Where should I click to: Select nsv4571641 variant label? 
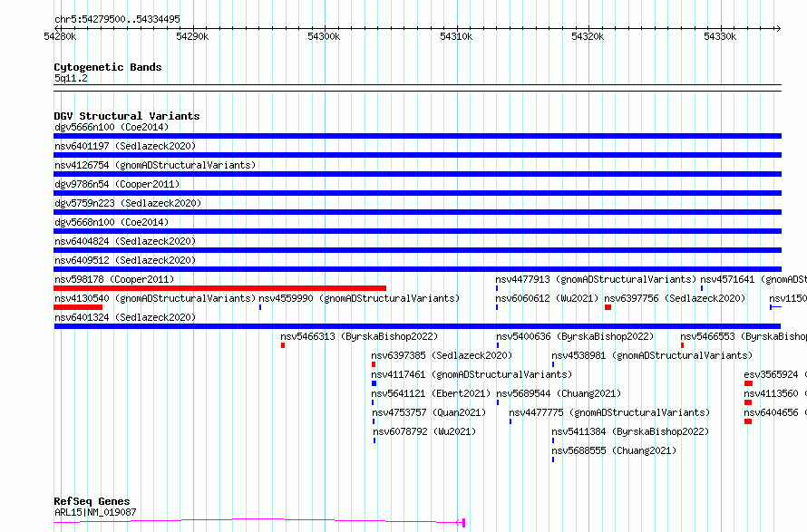click(x=754, y=279)
